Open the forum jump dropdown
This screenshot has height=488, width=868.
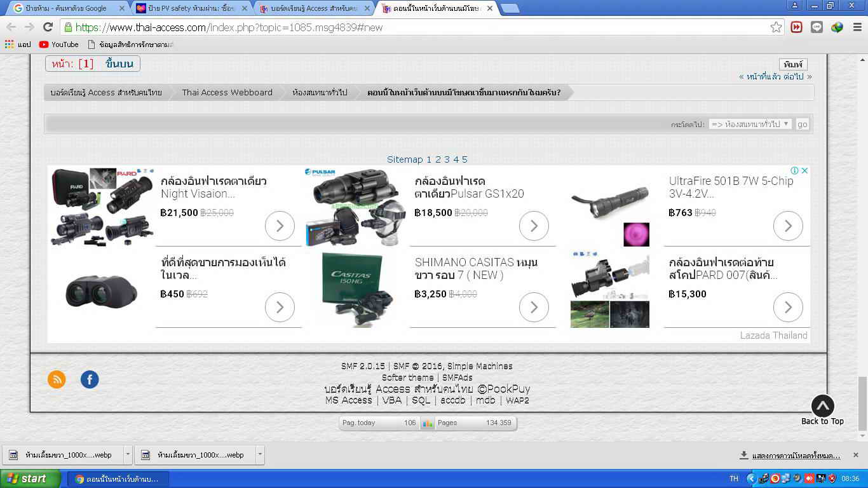tap(750, 124)
